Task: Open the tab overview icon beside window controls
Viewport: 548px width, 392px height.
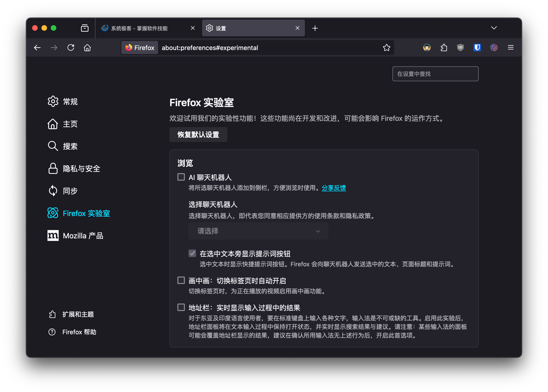Action: point(85,28)
